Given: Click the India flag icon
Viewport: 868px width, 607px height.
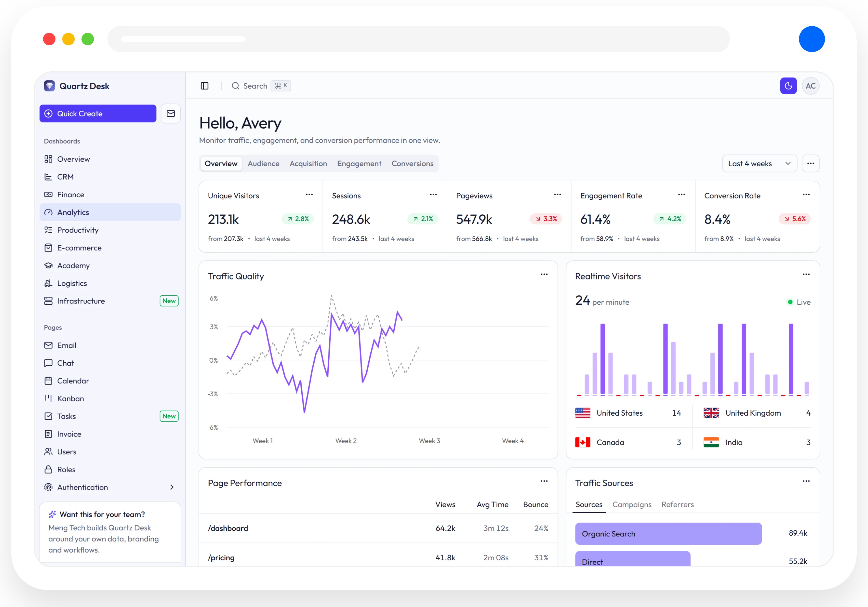Looking at the screenshot, I should 711,443.
